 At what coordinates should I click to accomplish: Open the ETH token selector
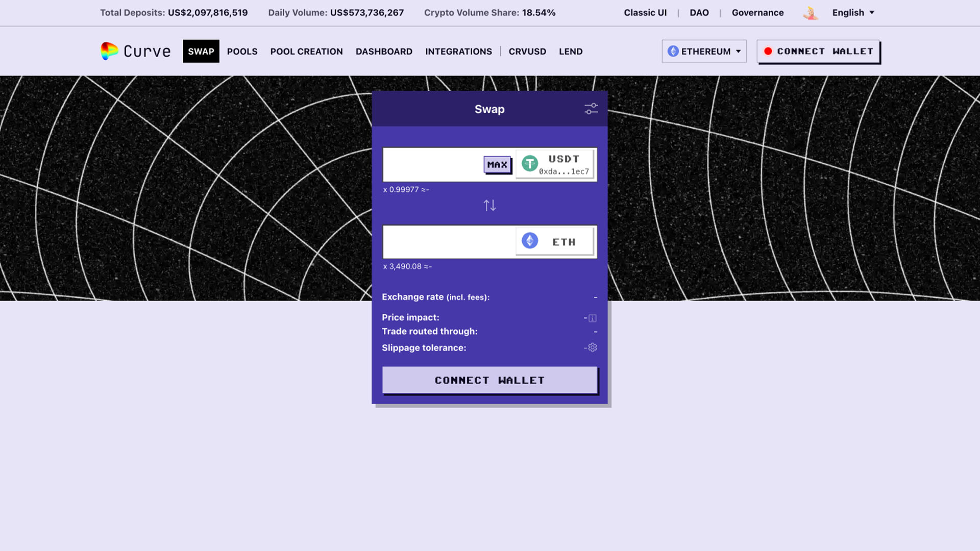[555, 242]
